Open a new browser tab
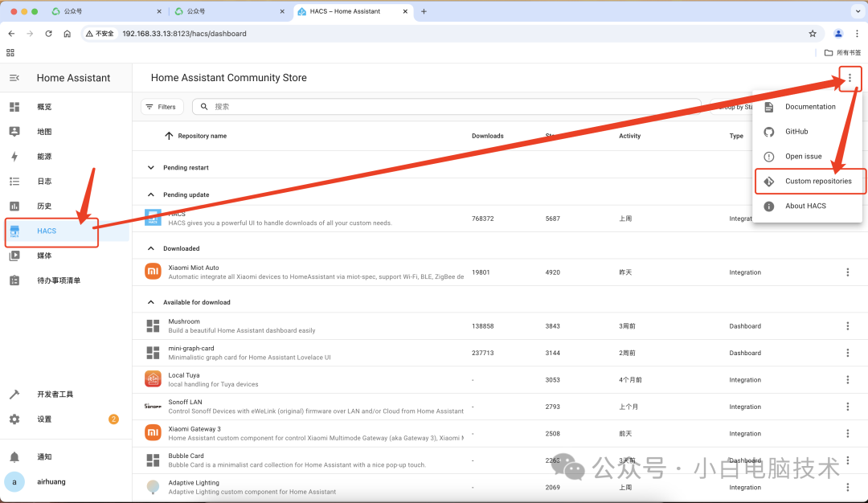868x503 pixels. (424, 11)
